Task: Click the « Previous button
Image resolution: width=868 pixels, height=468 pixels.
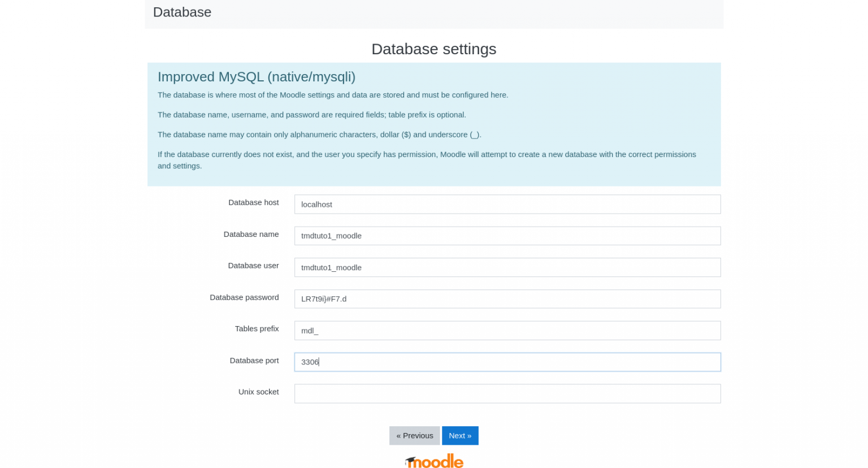Action: pos(414,435)
